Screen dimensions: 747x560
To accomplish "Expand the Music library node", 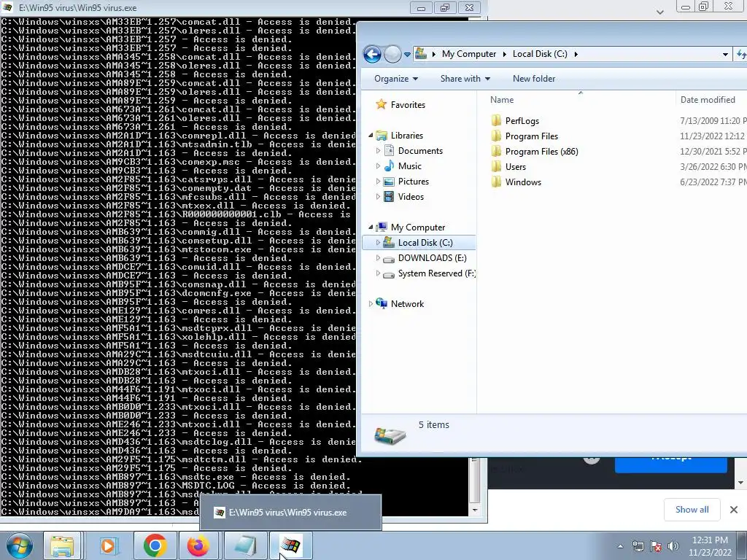I will pyautogui.click(x=378, y=166).
